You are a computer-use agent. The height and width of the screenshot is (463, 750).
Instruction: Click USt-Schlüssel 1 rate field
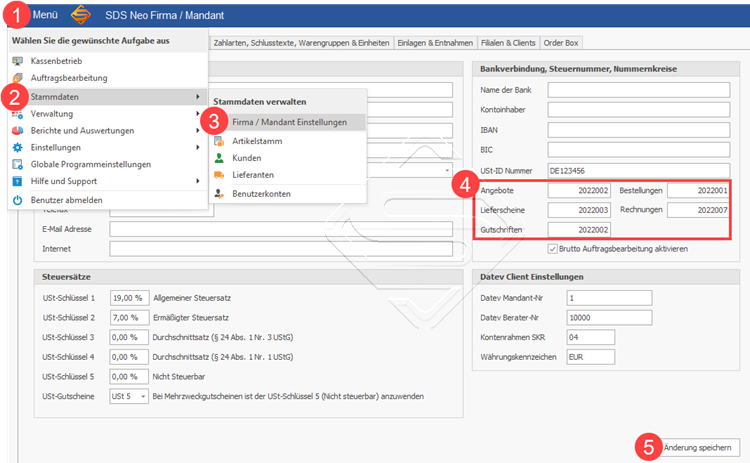(129, 298)
